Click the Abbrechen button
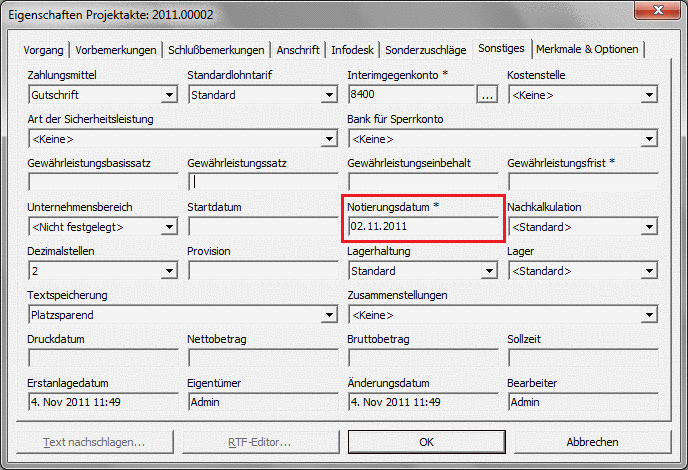The image size is (688, 470). point(592,442)
